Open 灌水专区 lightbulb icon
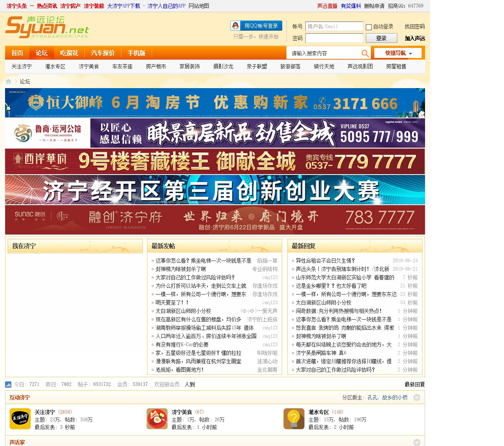Screen dimensions: 504x446 (x=294, y=419)
